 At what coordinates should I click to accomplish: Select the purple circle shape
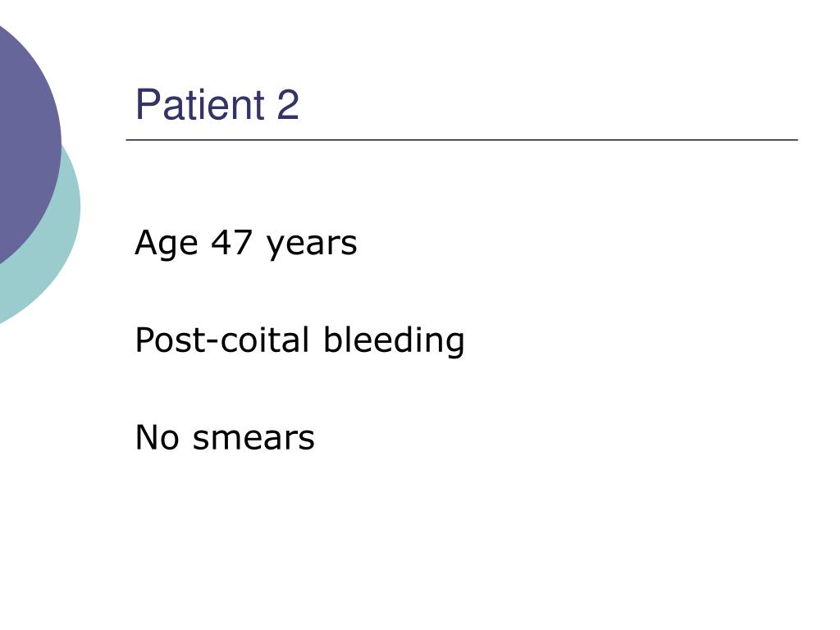27,142
